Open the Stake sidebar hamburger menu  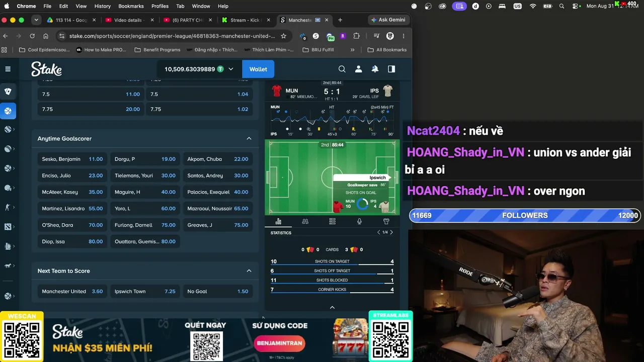click(x=8, y=69)
